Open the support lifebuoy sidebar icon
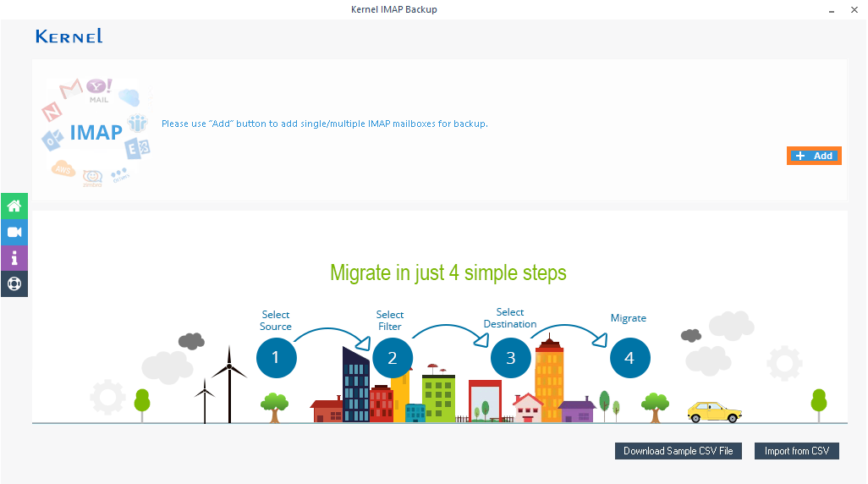This screenshot has width=868, height=484. point(14,284)
